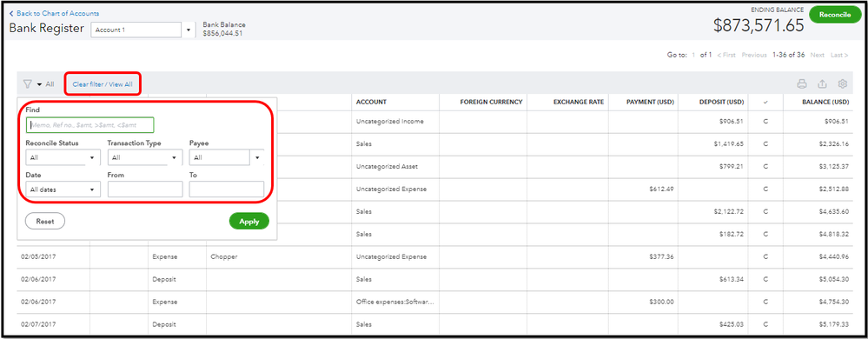This screenshot has width=868, height=339.
Task: Expand the Reconcile Status dropdown
Action: [x=63, y=158]
